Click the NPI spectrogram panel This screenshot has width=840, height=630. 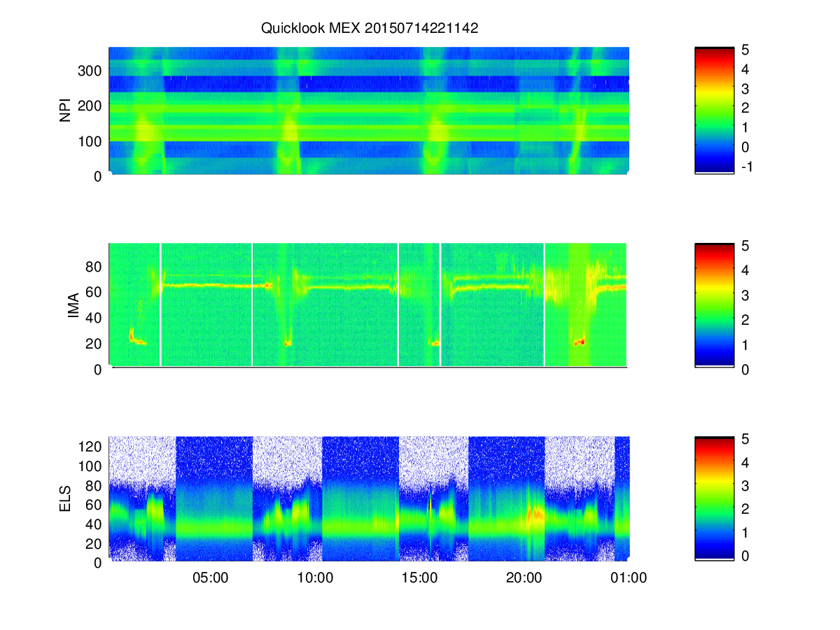369,111
